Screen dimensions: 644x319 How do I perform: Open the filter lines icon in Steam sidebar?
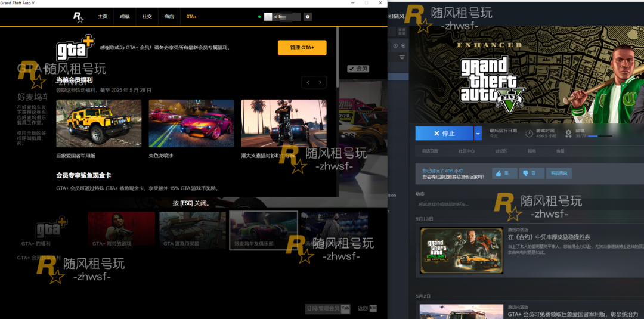pyautogui.click(x=402, y=57)
